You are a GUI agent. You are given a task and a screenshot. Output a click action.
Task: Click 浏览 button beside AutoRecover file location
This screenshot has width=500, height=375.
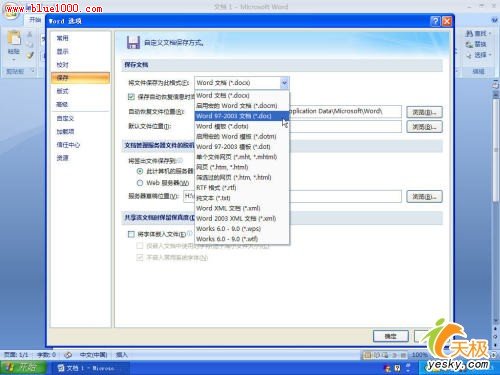pyautogui.click(x=424, y=112)
